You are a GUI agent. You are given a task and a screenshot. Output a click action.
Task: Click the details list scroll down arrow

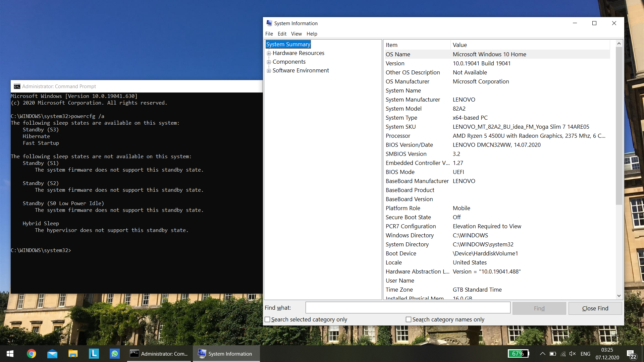[619, 296]
